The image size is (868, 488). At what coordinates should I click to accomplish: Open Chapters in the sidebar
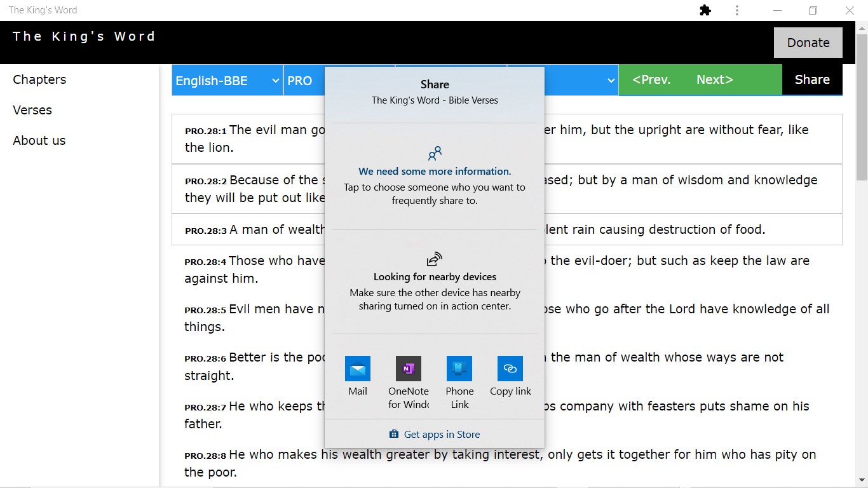tap(39, 79)
